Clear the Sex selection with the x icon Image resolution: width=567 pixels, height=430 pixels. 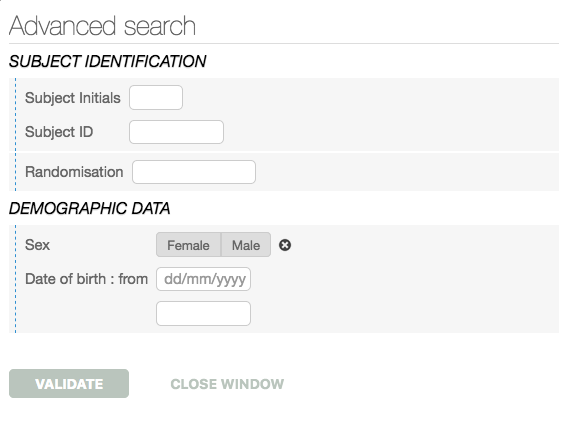[x=285, y=245]
